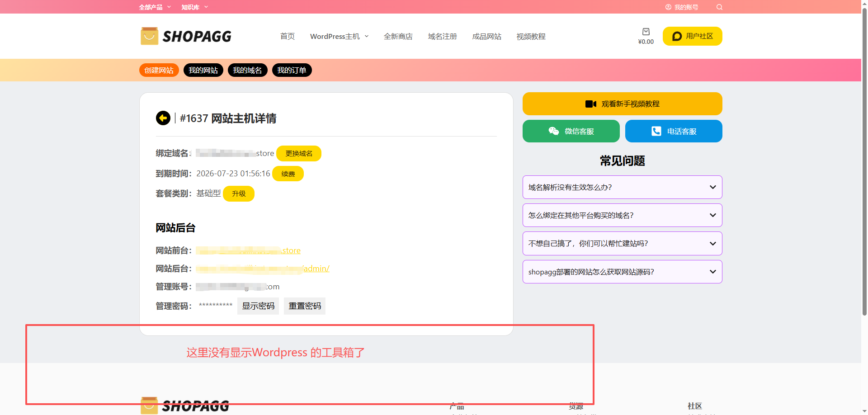The height and width of the screenshot is (415, 868).
Task: Click the 微信客服 button
Action: (x=571, y=131)
